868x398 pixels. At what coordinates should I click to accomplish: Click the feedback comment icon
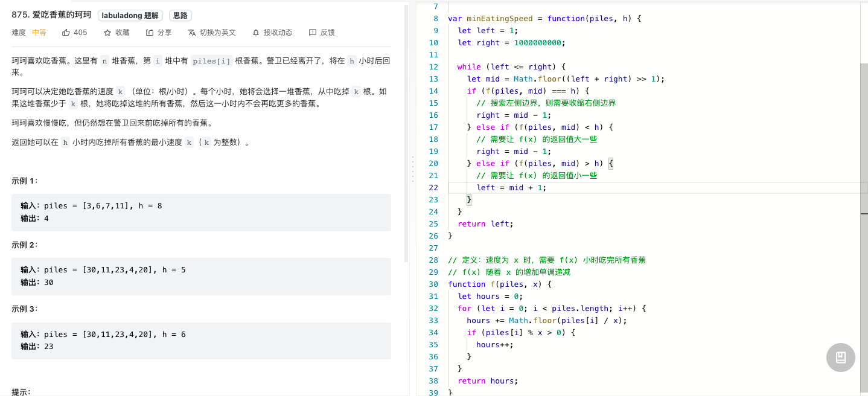click(x=312, y=33)
